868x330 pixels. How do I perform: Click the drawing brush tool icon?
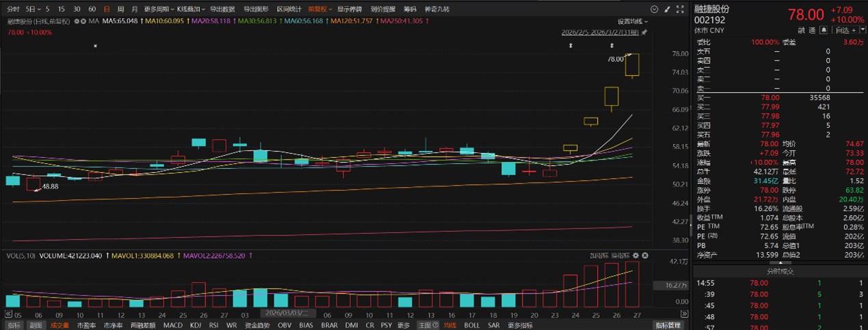click(x=666, y=10)
